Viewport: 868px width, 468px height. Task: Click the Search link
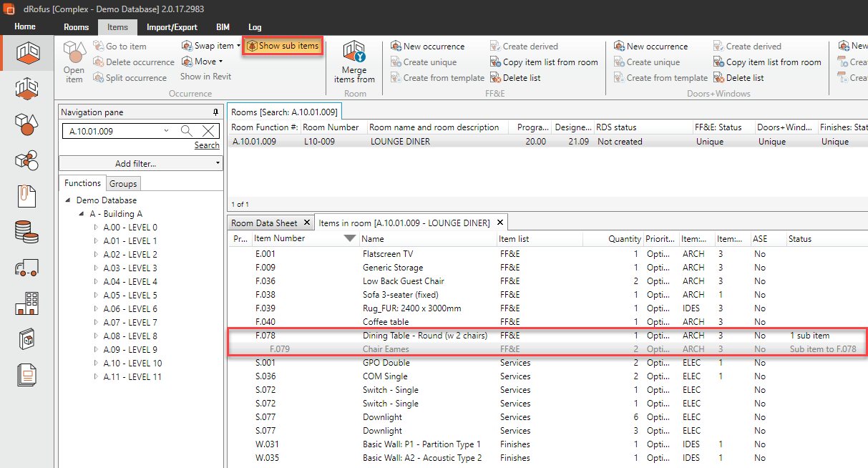[207, 145]
